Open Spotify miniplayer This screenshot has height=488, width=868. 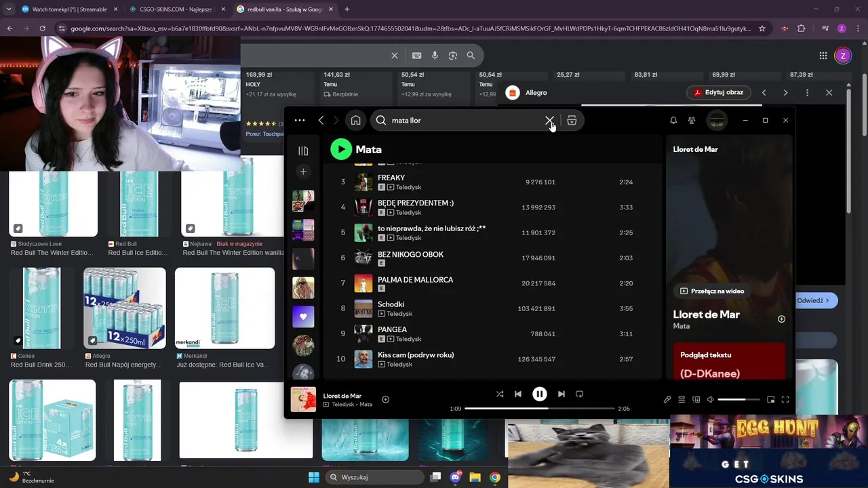coord(771,400)
